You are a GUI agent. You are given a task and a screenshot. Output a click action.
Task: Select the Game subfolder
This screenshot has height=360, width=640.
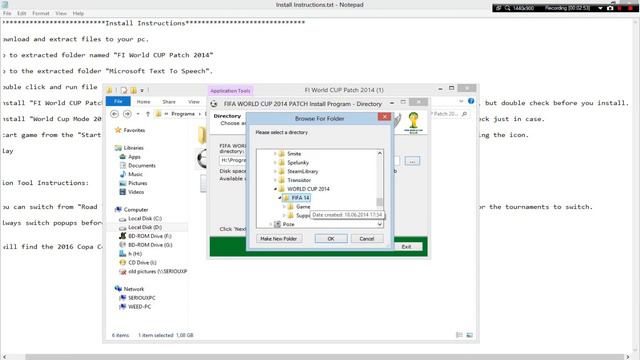click(303, 207)
